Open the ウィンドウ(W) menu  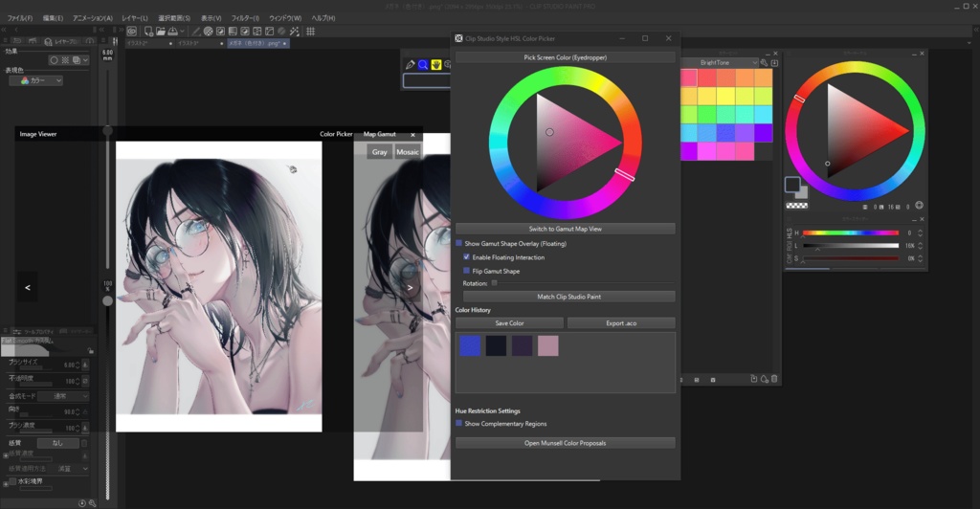click(x=285, y=18)
